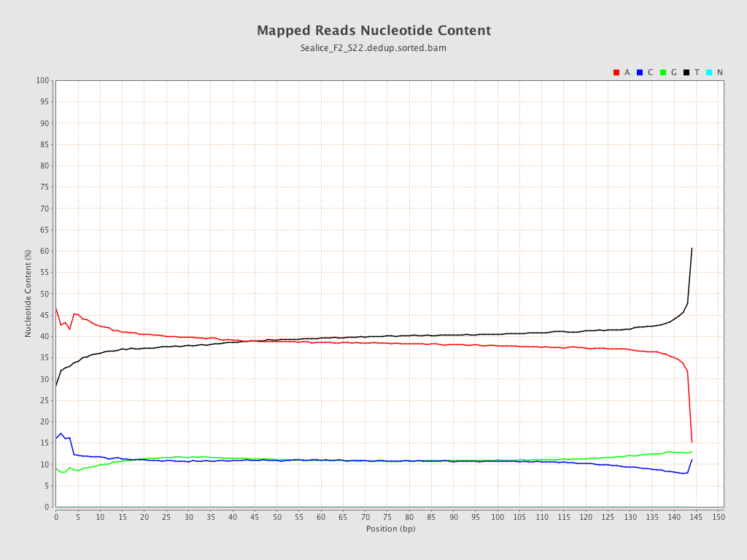Click the blue C legend swatch
The width and height of the screenshot is (747, 560).
pyautogui.click(x=639, y=72)
